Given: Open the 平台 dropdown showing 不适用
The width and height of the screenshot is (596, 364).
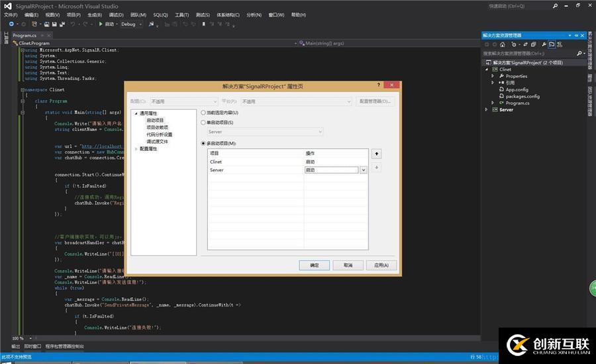Looking at the screenshot, I should click(297, 101).
